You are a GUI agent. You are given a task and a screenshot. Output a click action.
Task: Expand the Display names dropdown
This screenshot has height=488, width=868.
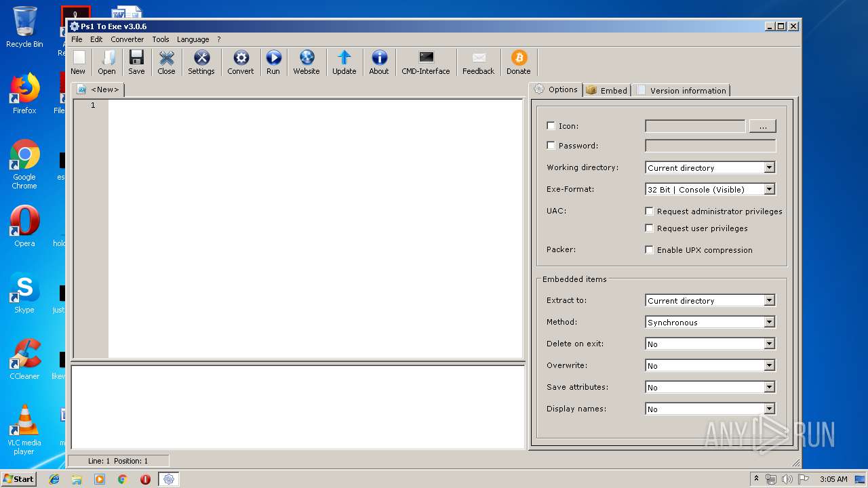point(769,409)
